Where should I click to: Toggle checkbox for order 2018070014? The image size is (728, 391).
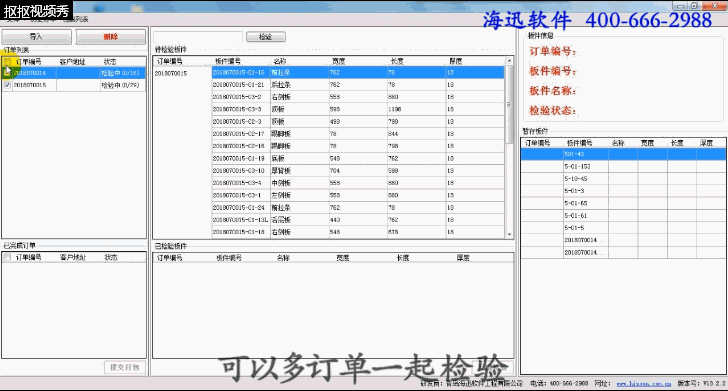(x=7, y=73)
